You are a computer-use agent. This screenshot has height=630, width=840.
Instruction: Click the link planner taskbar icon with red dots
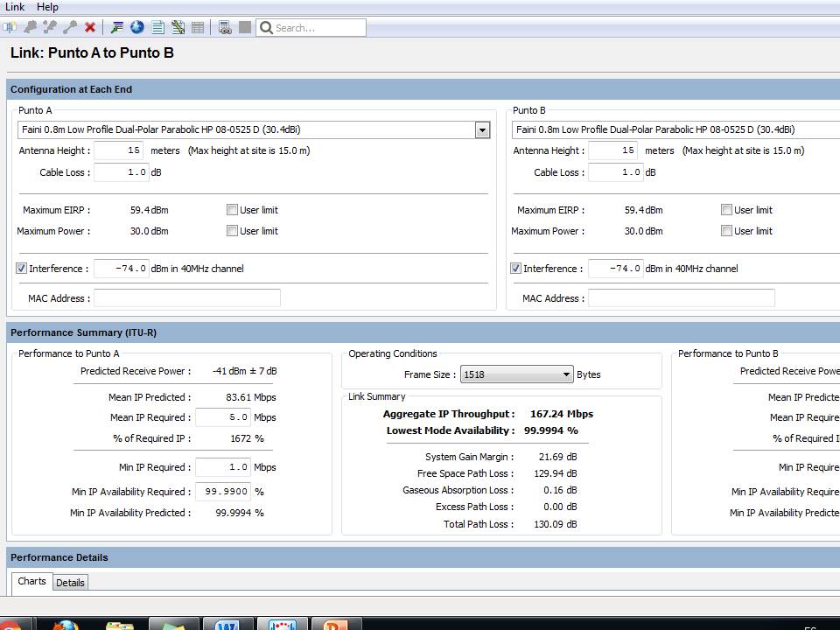283,625
